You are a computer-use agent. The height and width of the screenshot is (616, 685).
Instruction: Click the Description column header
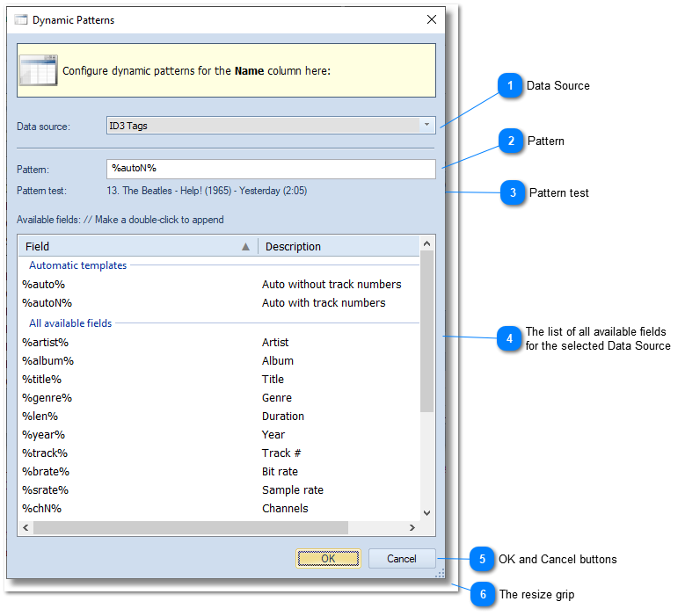point(339,246)
